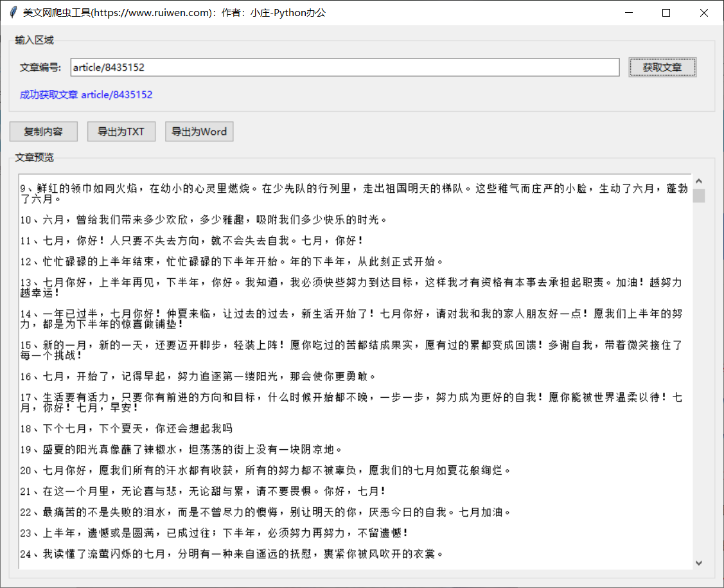724x588 pixels.
Task: Click line 19 about 盛夏的阳光 in preview
Action: pos(180,449)
